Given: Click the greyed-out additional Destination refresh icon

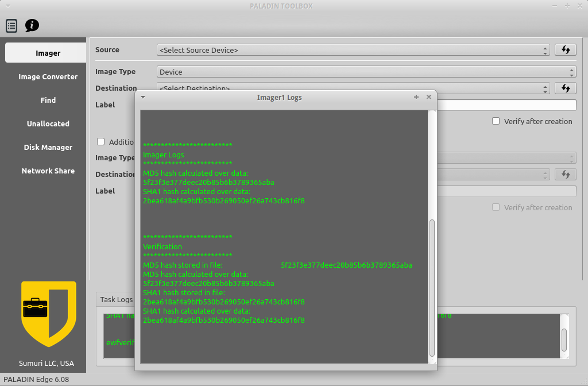Looking at the screenshot, I should (x=566, y=175).
